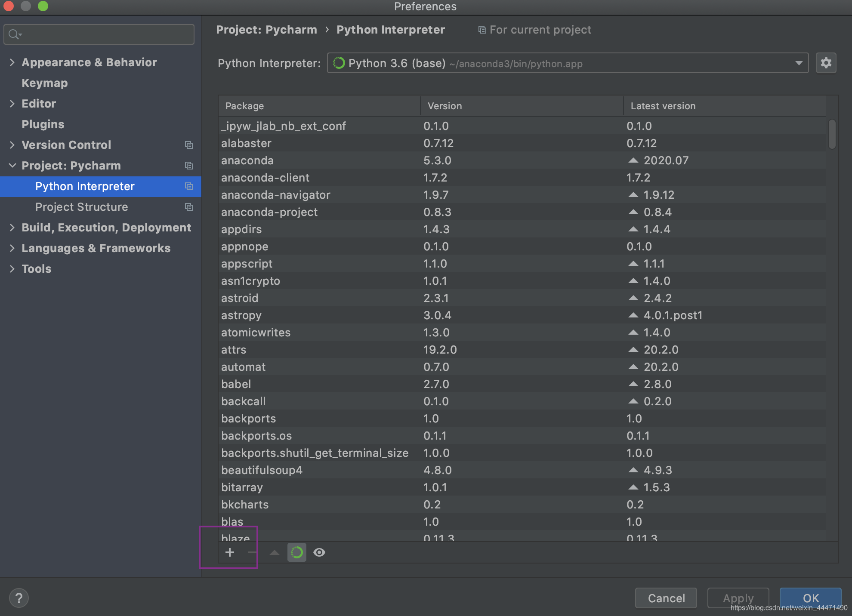Image resolution: width=852 pixels, height=616 pixels.
Task: Select the bkcharts package row
Action: (522, 505)
